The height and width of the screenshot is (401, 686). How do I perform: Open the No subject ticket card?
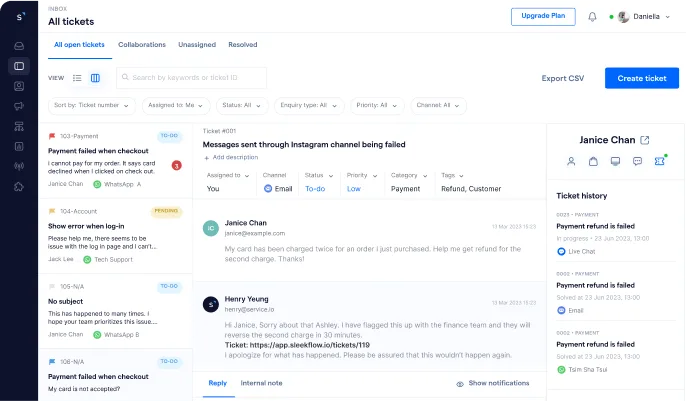pyautogui.click(x=116, y=312)
